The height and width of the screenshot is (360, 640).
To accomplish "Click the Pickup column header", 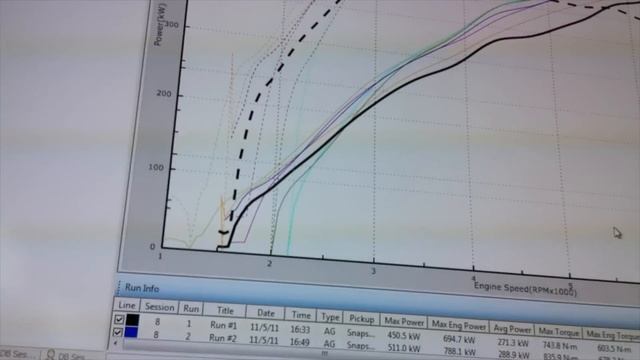I will point(362,319).
